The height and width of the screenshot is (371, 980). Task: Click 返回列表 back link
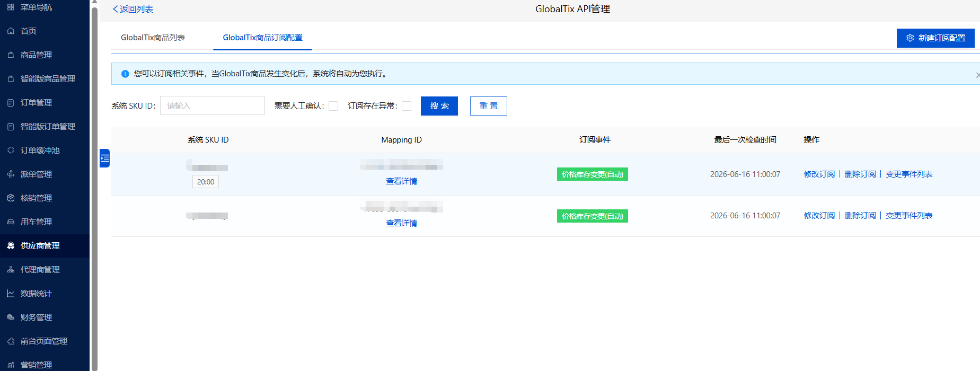(x=133, y=10)
